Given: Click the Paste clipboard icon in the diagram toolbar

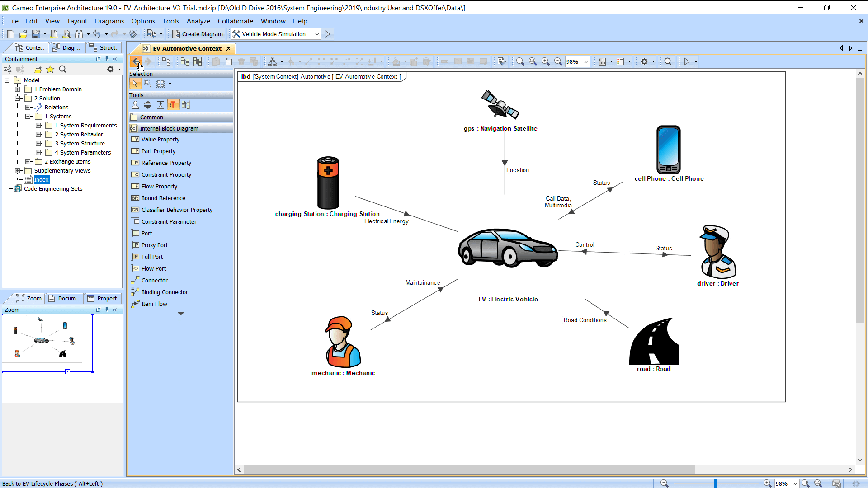Looking at the screenshot, I should [x=229, y=61].
